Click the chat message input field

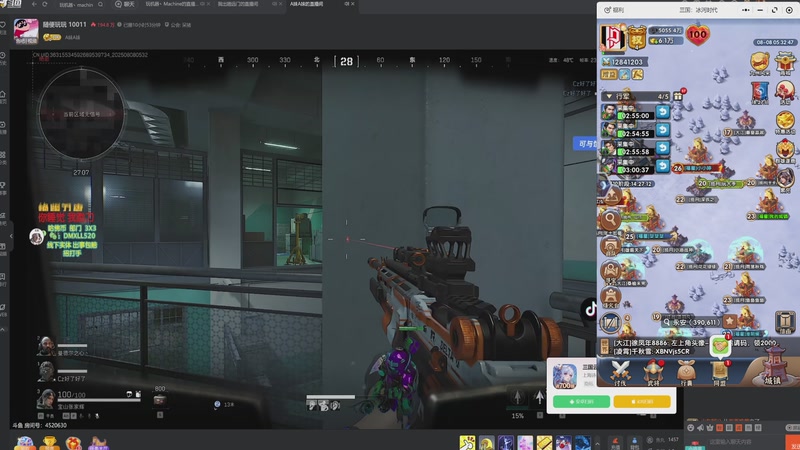point(745,442)
